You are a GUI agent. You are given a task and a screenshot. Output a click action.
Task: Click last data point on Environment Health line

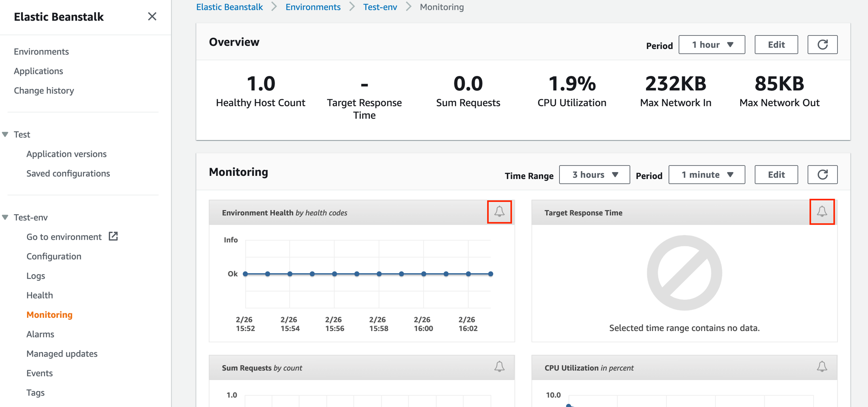click(x=491, y=274)
